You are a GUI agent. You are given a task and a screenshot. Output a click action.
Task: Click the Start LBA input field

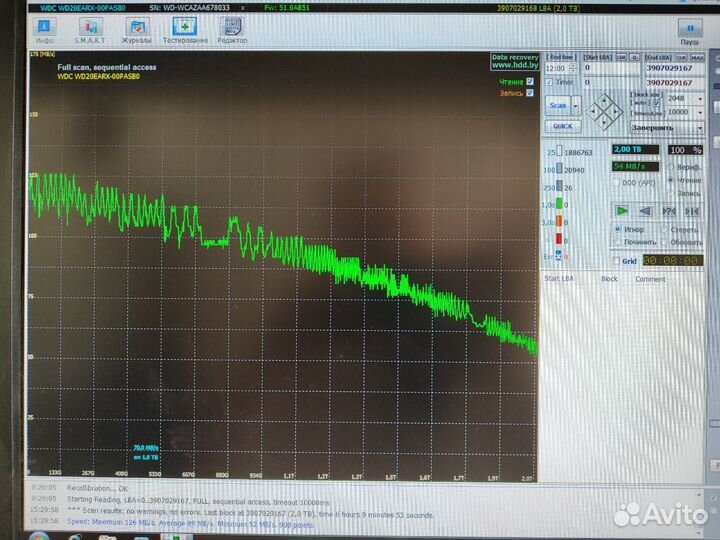pyautogui.click(x=605, y=69)
